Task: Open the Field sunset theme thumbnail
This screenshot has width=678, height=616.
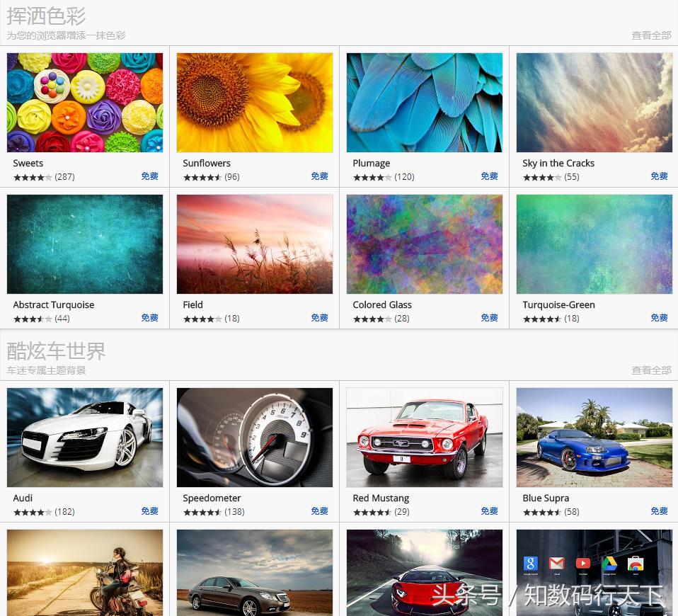Action: coord(254,244)
